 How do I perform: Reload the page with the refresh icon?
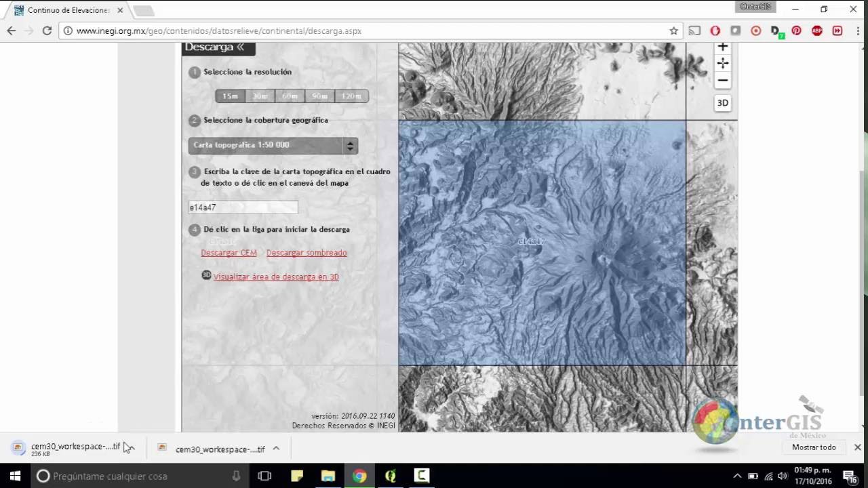pyautogui.click(x=47, y=30)
